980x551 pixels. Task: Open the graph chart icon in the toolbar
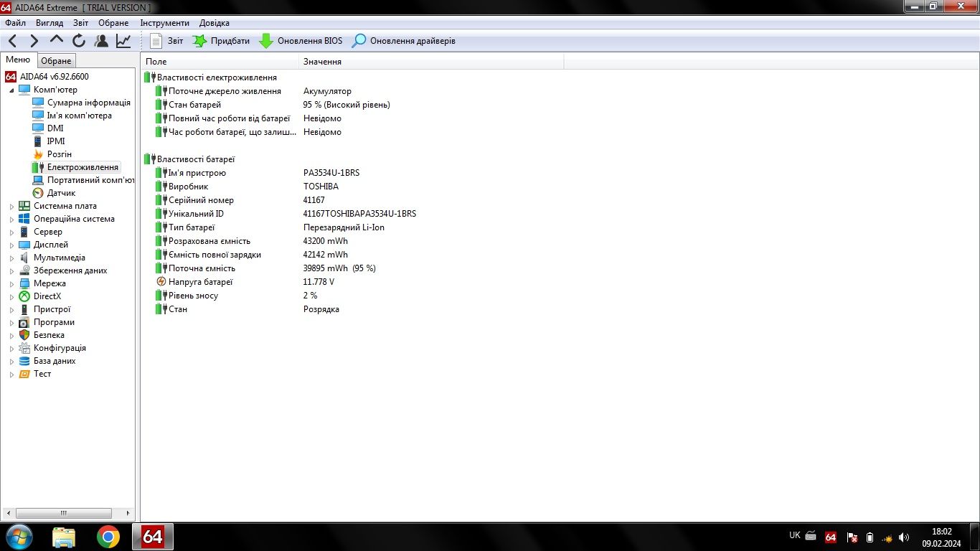point(123,41)
